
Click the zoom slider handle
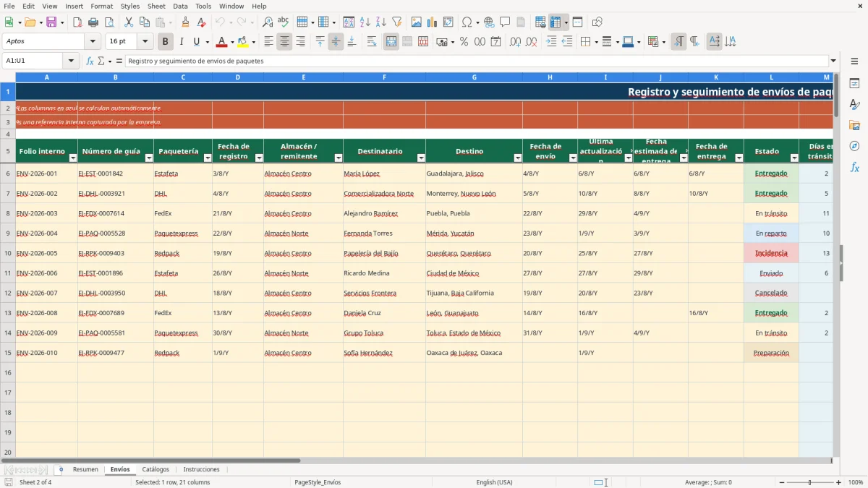(x=809, y=482)
